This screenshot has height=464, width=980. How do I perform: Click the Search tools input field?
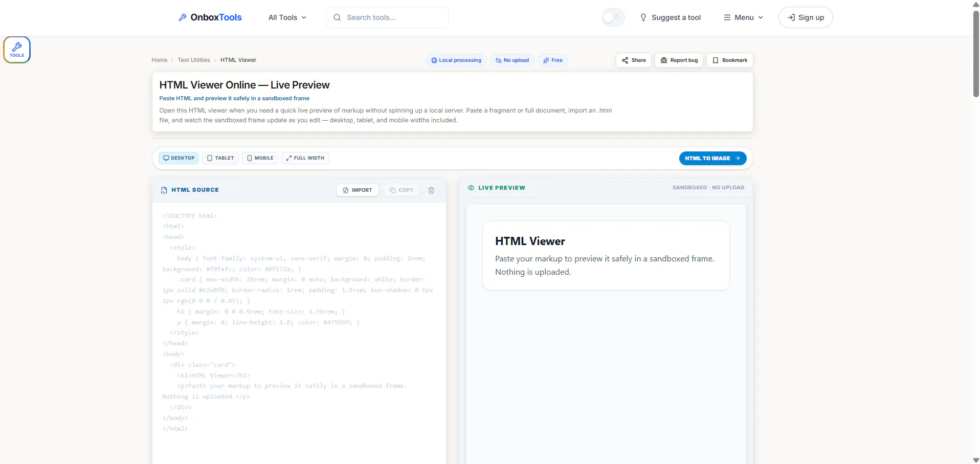click(x=387, y=17)
